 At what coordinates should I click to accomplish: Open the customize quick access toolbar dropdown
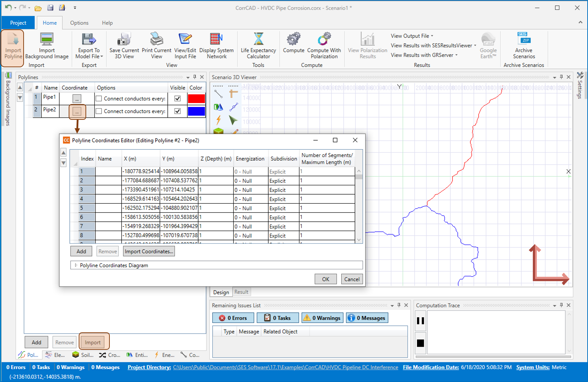(x=75, y=8)
